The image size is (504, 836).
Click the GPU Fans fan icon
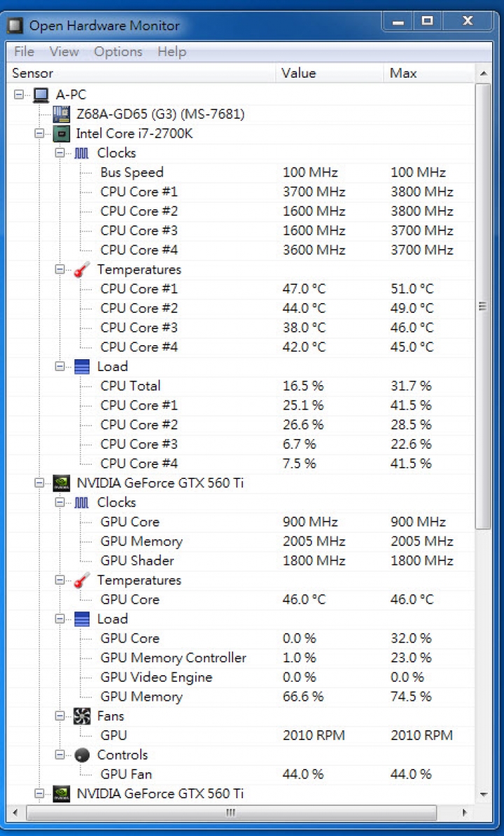82,716
